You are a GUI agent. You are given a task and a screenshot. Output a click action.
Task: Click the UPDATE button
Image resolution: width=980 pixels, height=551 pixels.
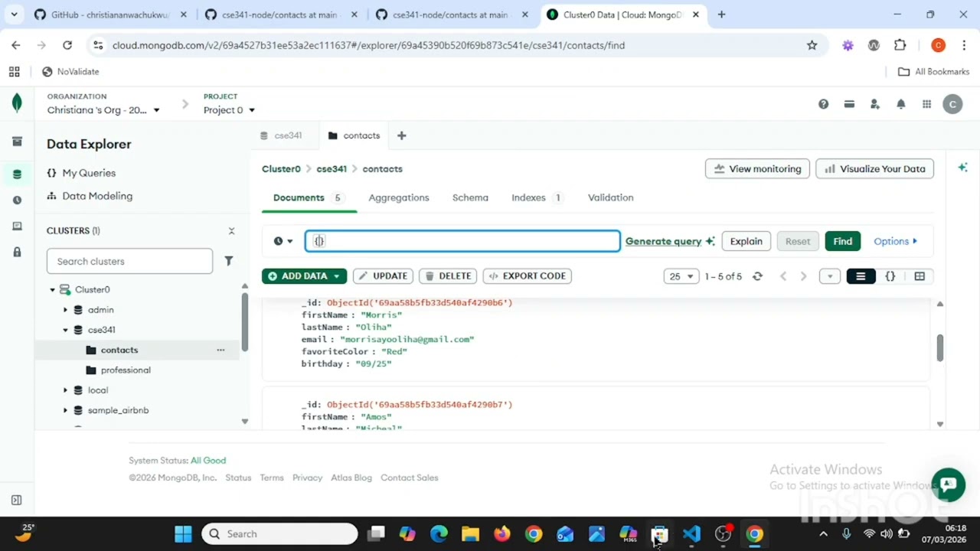(383, 276)
